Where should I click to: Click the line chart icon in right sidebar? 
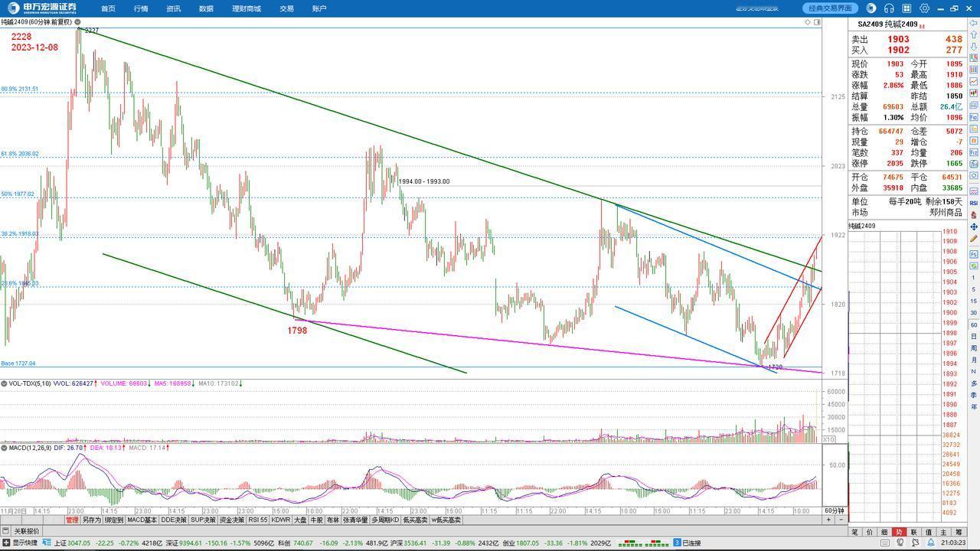pyautogui.click(x=973, y=82)
